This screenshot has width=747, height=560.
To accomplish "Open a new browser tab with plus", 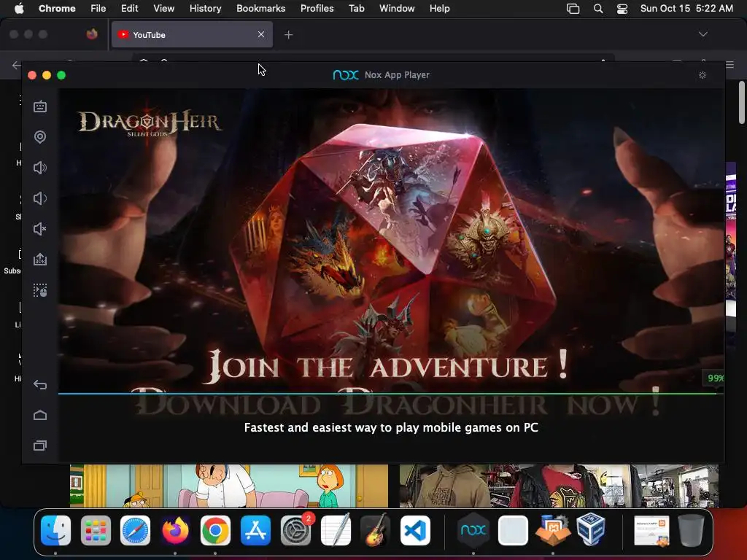I will pyautogui.click(x=288, y=35).
